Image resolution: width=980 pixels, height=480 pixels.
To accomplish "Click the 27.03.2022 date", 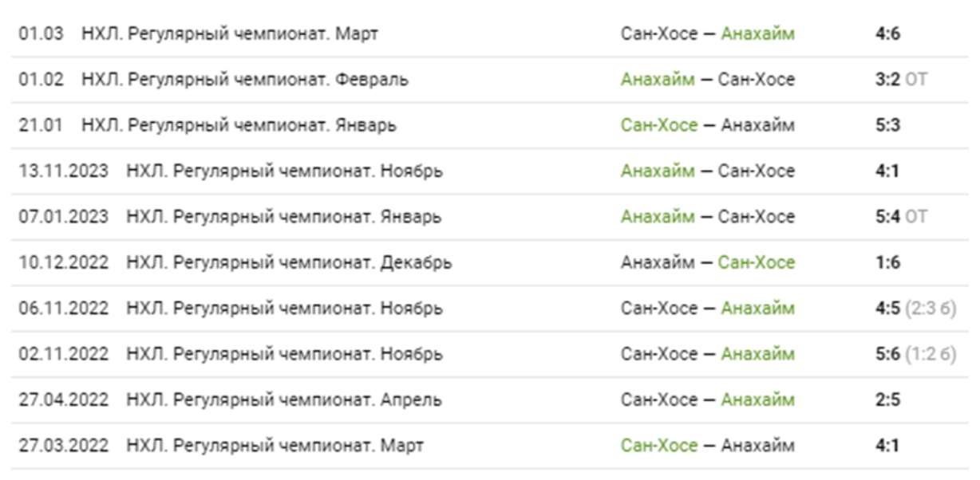I will point(64,445).
